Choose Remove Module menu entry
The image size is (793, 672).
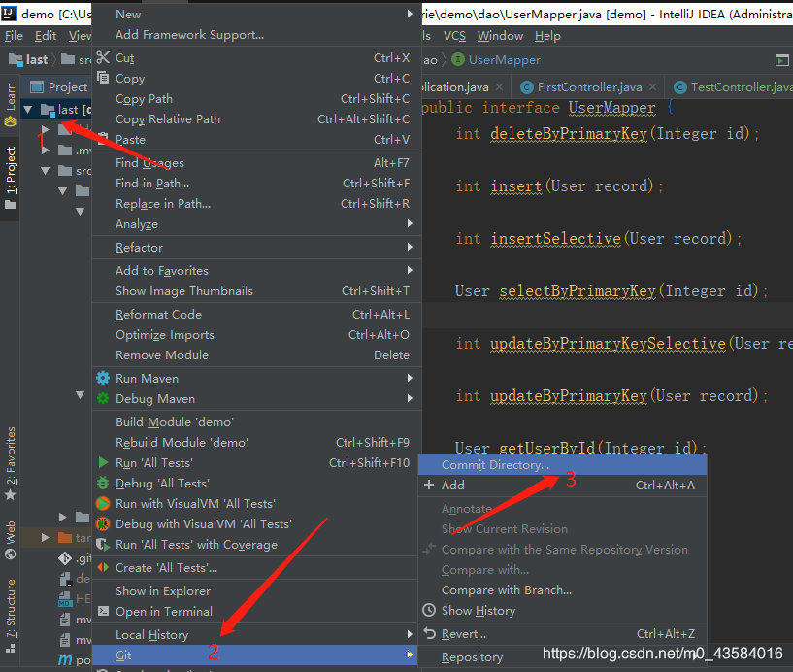pyautogui.click(x=256, y=354)
